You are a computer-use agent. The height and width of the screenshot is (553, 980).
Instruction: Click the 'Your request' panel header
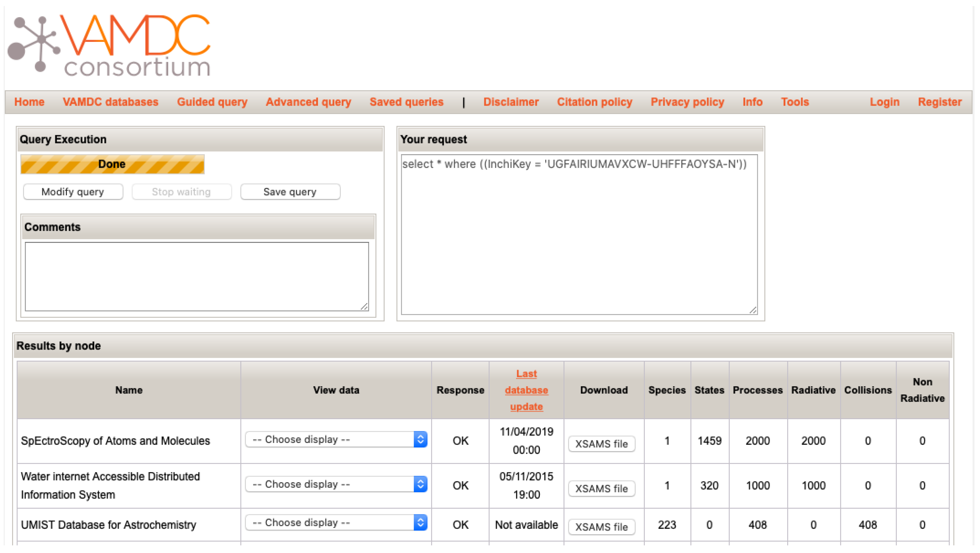coord(581,139)
